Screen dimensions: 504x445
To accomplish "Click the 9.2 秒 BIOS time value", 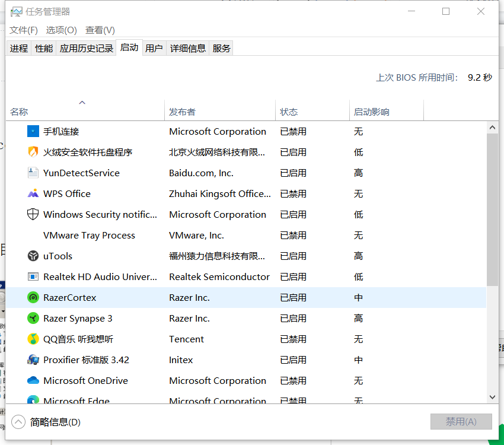I will (x=480, y=78).
